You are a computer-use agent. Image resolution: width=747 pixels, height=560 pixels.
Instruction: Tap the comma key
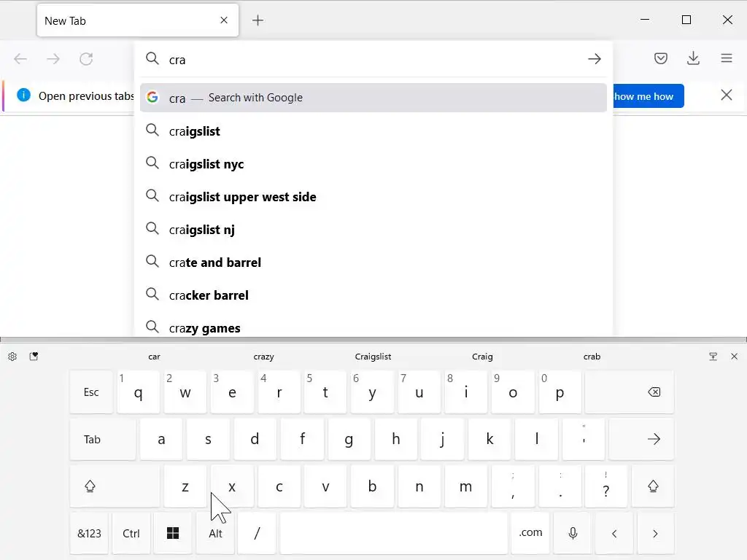click(x=513, y=486)
